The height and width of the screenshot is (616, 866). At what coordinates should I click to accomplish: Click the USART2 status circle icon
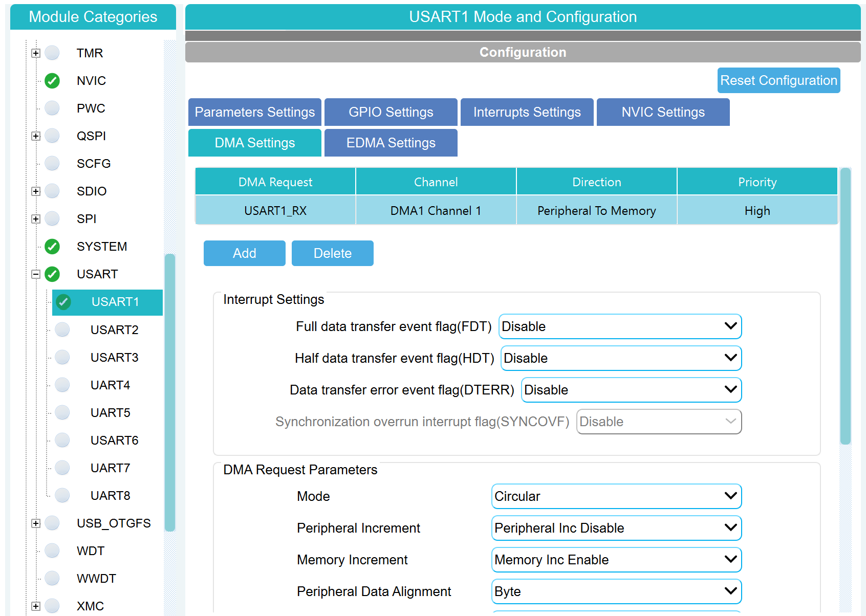(x=62, y=329)
